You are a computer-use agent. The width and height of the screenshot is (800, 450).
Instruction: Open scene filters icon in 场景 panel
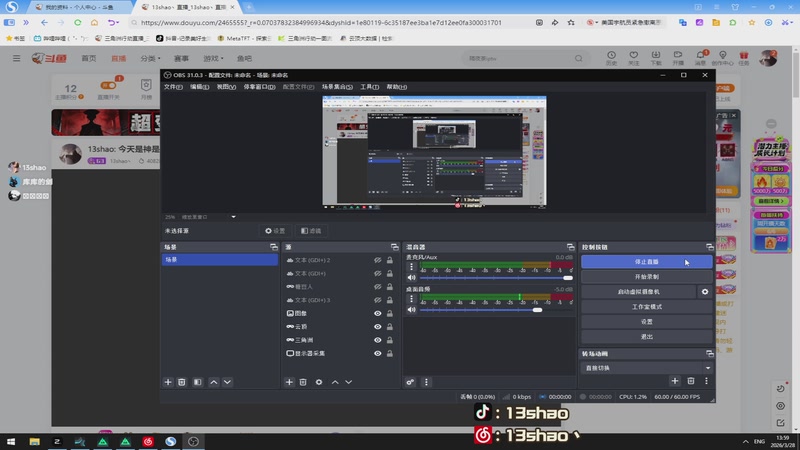[197, 382]
